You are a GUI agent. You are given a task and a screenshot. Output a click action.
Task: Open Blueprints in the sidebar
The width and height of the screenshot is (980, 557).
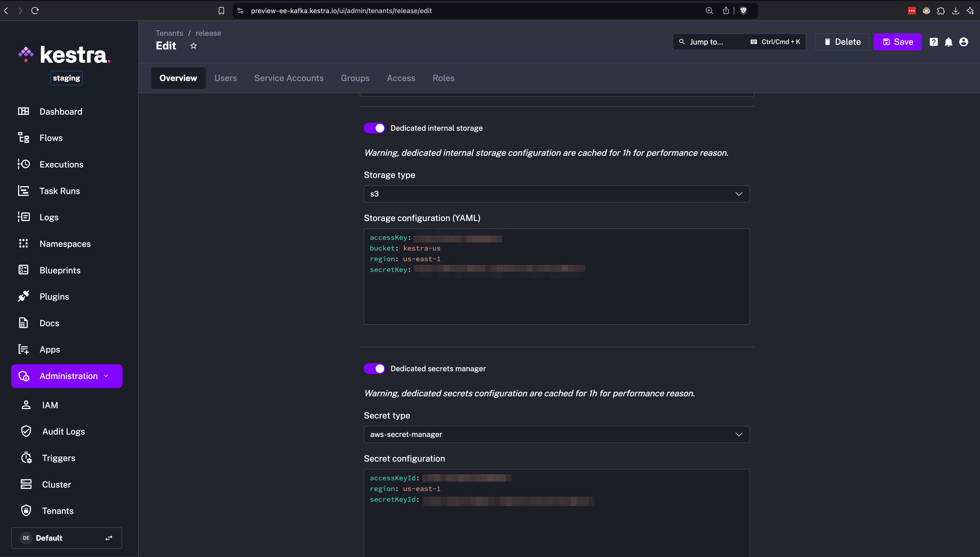pyautogui.click(x=60, y=270)
